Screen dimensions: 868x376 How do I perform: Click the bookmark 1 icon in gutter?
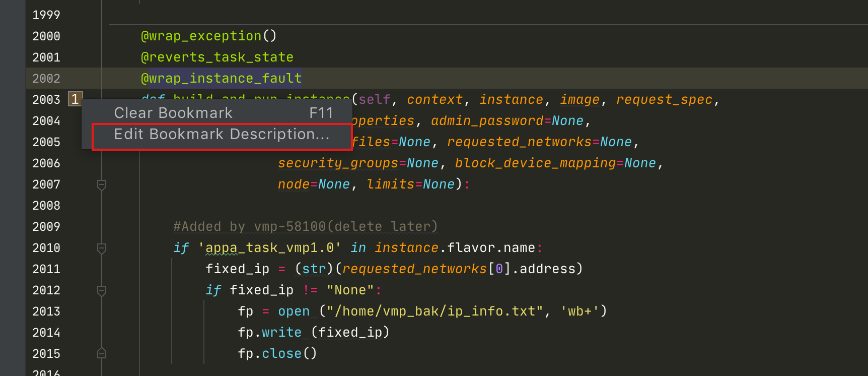tap(75, 99)
